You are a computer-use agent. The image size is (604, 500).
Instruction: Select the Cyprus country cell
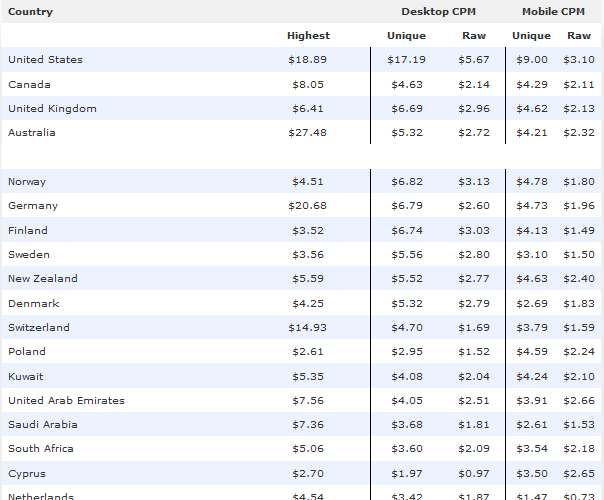[26, 474]
